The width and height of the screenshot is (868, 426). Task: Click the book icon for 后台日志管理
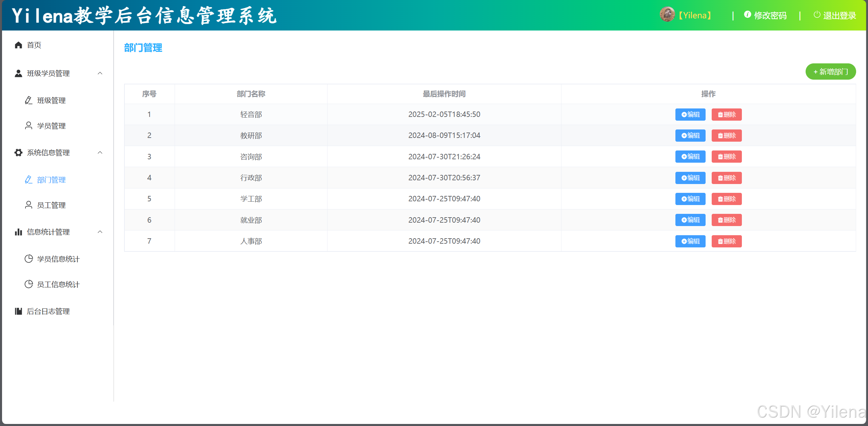tap(18, 311)
